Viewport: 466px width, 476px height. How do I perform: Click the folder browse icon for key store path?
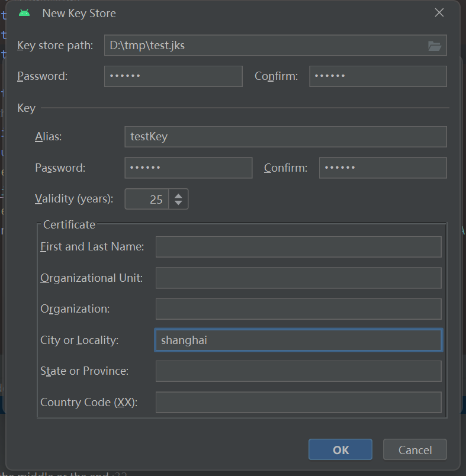(435, 46)
